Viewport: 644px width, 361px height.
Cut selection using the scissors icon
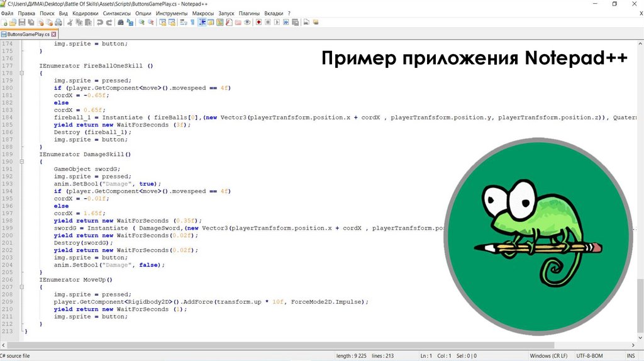pyautogui.click(x=70, y=22)
